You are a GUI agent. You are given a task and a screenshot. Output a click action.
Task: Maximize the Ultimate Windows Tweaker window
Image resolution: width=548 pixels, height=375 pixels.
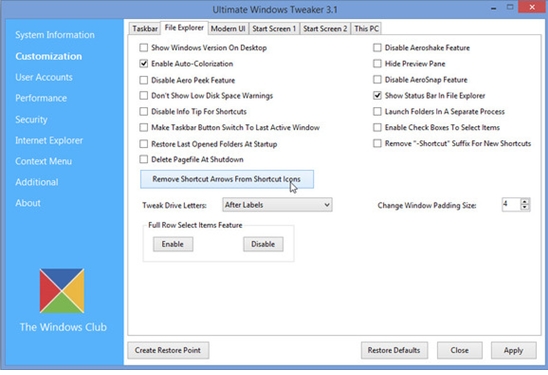point(510,7)
